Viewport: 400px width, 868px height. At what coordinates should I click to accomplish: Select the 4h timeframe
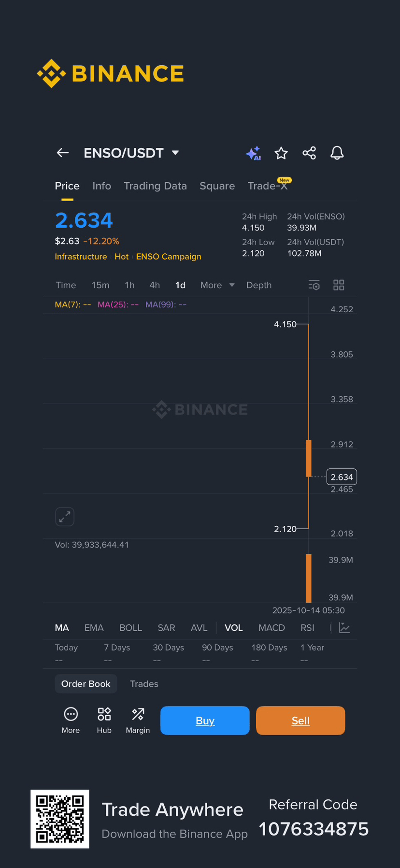[155, 285]
